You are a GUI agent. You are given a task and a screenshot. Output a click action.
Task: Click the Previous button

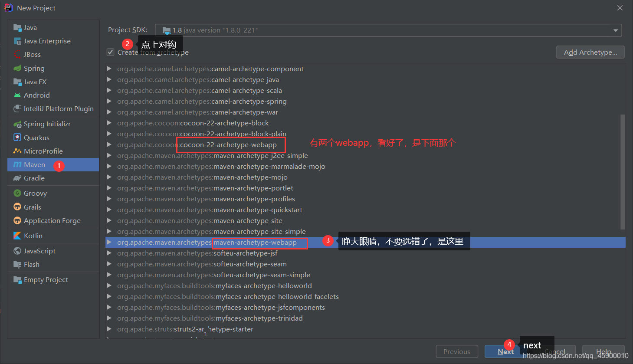[457, 352]
